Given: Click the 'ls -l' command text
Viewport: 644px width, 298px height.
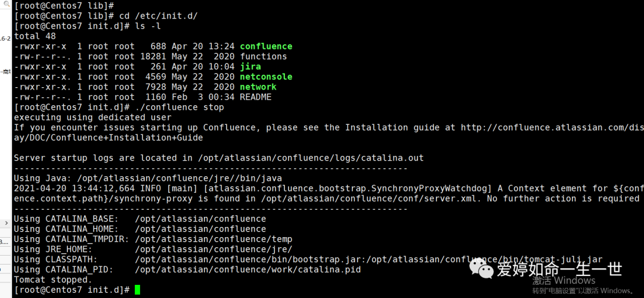Looking at the screenshot, I should (148, 26).
